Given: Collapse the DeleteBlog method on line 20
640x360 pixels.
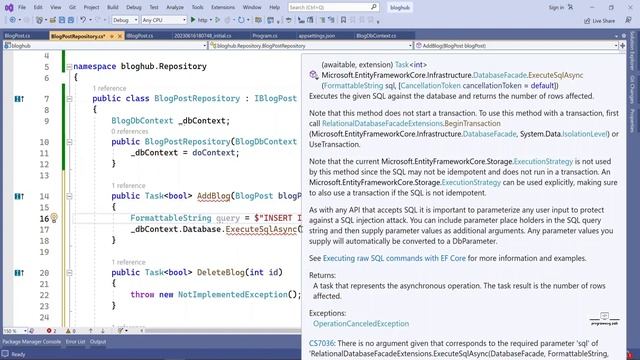Looking at the screenshot, I should [x=69, y=273].
